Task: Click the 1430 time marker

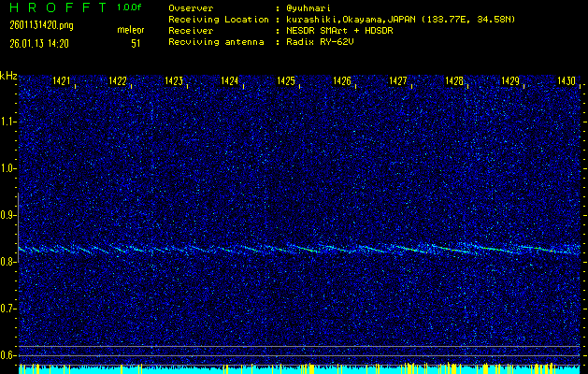Action: [566, 81]
